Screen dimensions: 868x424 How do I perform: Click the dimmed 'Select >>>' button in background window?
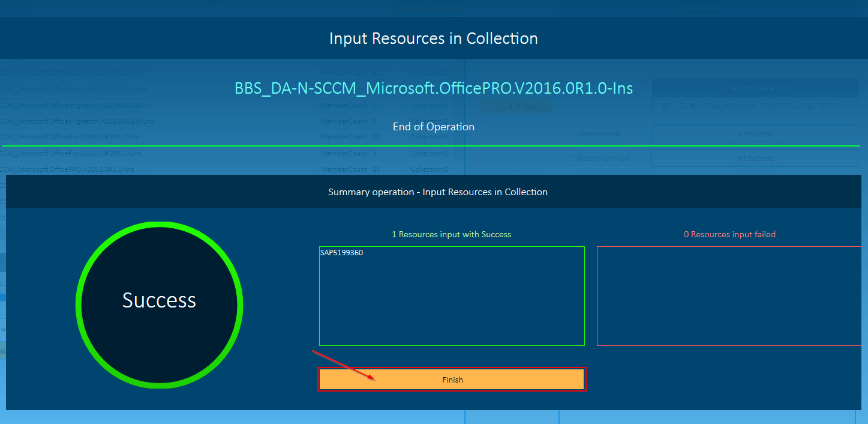pos(516,106)
